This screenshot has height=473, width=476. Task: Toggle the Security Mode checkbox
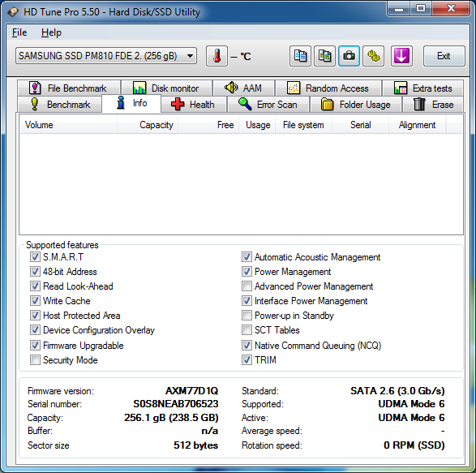click(35, 360)
